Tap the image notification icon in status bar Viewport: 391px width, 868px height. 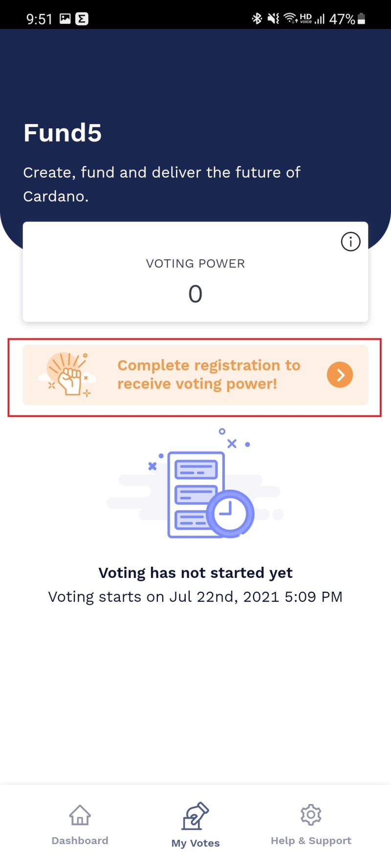click(65, 19)
